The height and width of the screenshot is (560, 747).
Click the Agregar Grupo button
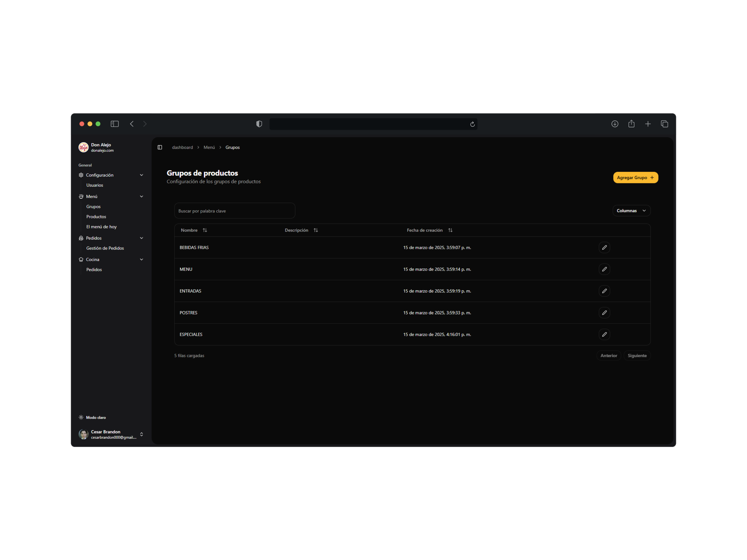pos(635,178)
